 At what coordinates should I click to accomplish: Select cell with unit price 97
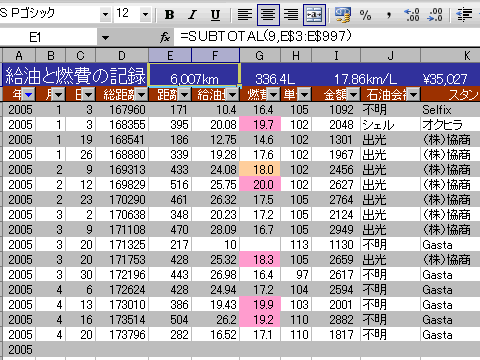tap(296, 275)
